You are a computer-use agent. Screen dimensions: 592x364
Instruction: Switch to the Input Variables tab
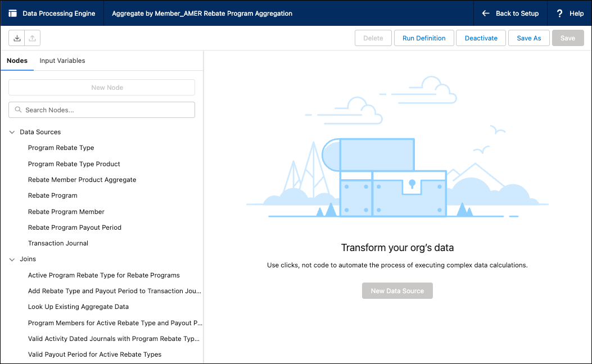point(62,61)
